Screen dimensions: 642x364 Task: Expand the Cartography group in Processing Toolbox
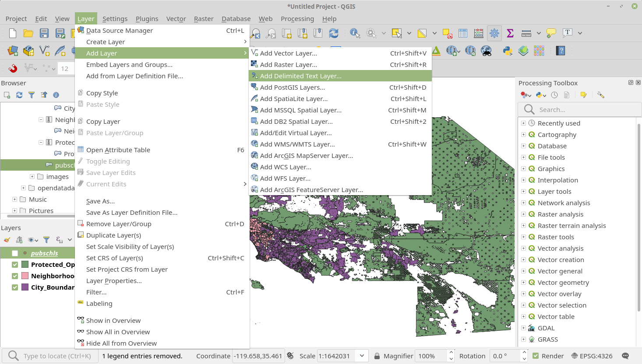[523, 135]
